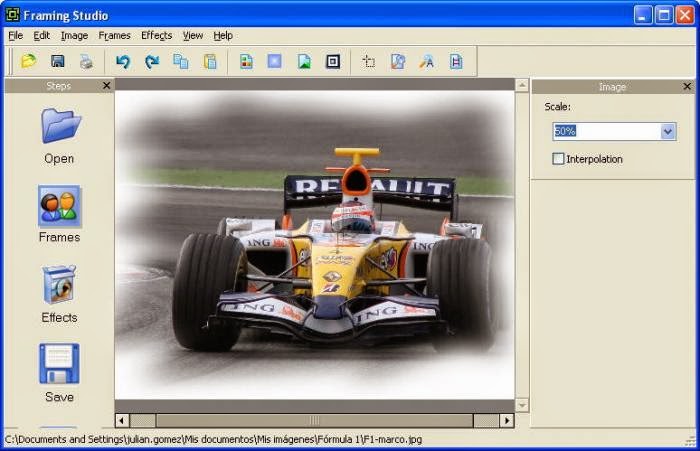
Task: Open the File menu
Action: pyautogui.click(x=16, y=36)
